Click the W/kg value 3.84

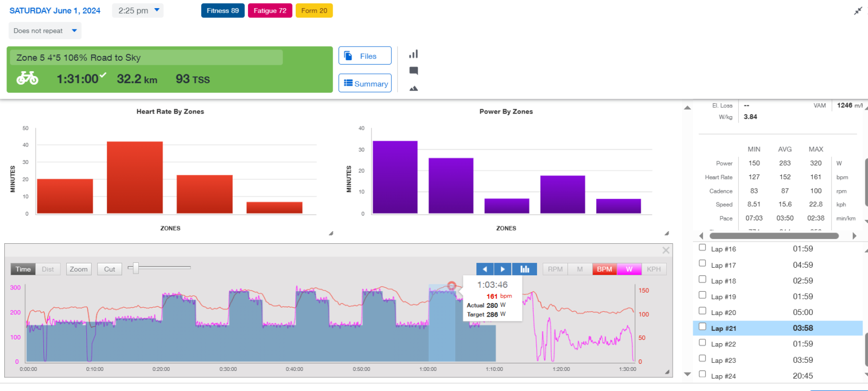click(750, 117)
